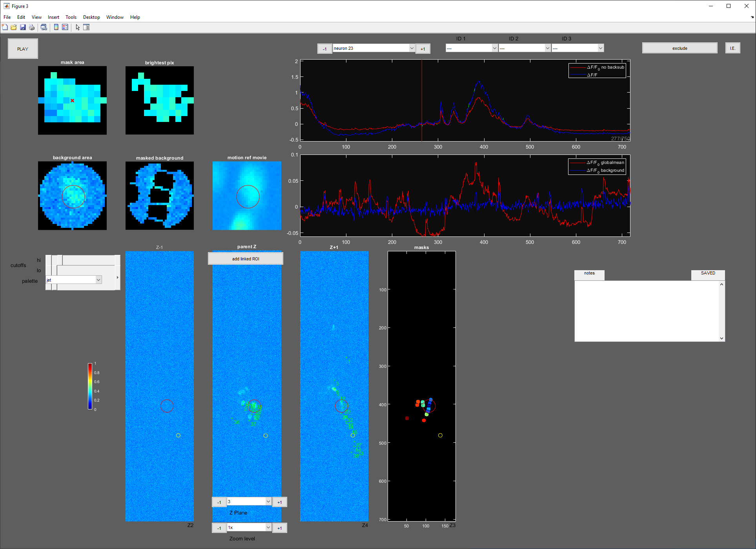Image resolution: width=756 pixels, height=549 pixels.
Task: Click the add linked ROI button
Action: pyautogui.click(x=246, y=259)
